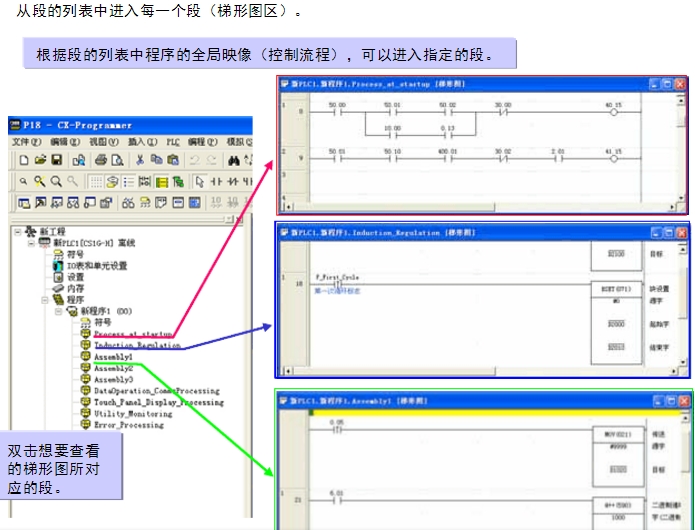695x530 pixels.
Task: Select 设置 in project tree
Action: [x=75, y=277]
